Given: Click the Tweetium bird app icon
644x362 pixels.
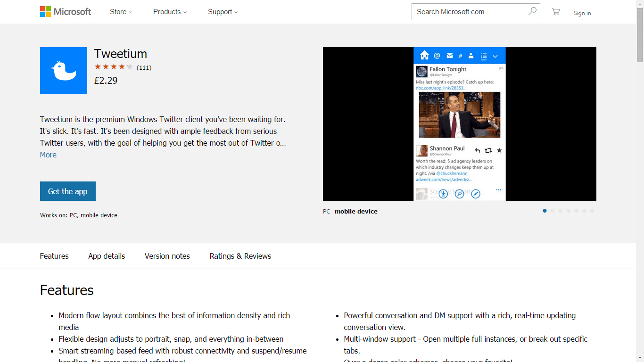Looking at the screenshot, I should click(64, 71).
